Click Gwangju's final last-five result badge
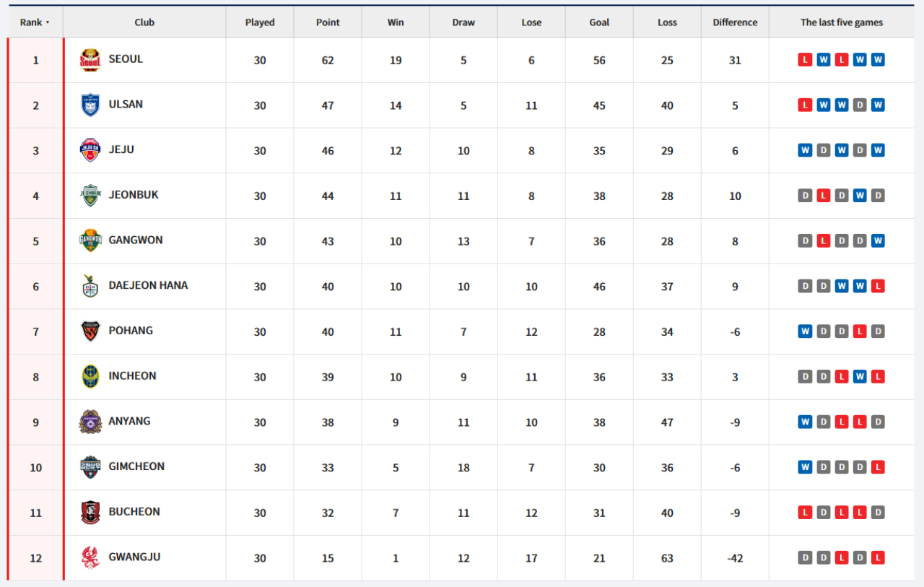The width and height of the screenshot is (924, 587). 878,557
